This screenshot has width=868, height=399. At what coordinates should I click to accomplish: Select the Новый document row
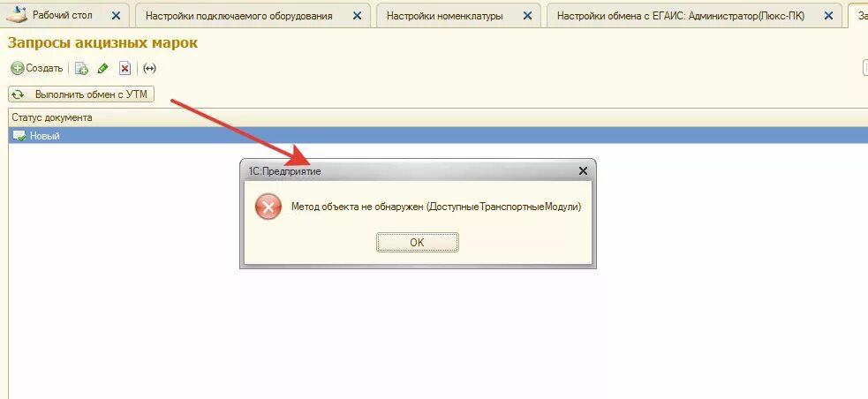(x=439, y=136)
